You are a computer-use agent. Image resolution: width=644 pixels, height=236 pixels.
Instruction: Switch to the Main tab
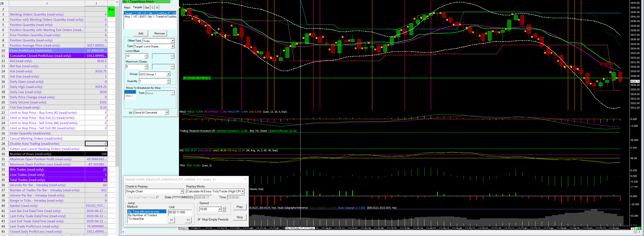(127, 7)
